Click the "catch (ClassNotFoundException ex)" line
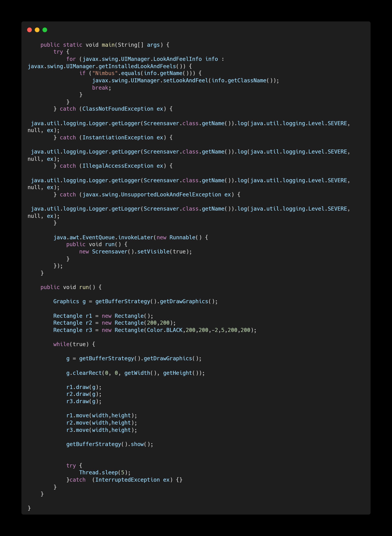 pyautogui.click(x=113, y=109)
